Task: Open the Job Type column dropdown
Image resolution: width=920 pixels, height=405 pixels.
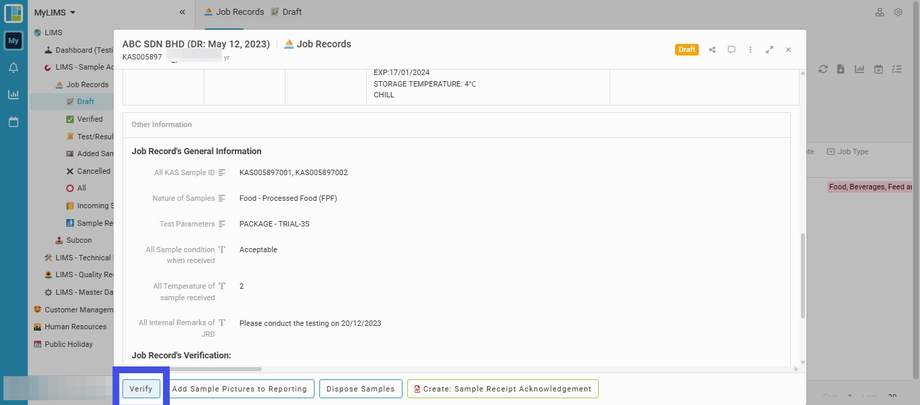Action: [831, 151]
